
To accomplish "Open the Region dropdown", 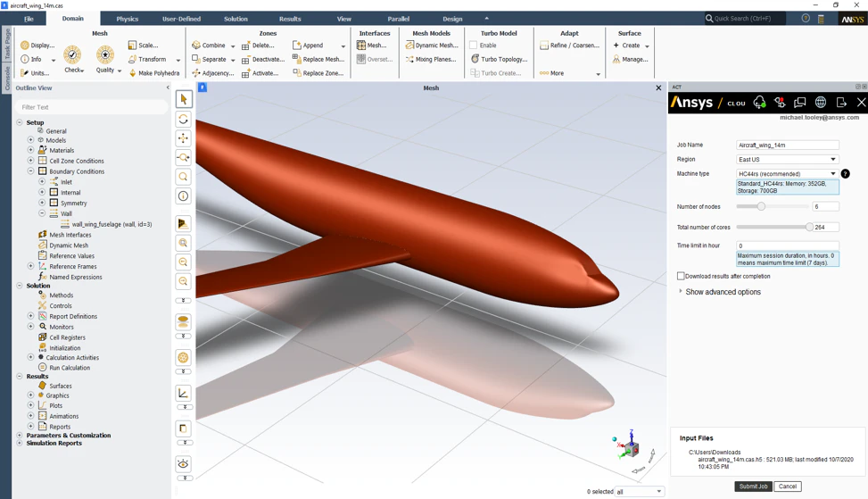I will click(788, 160).
